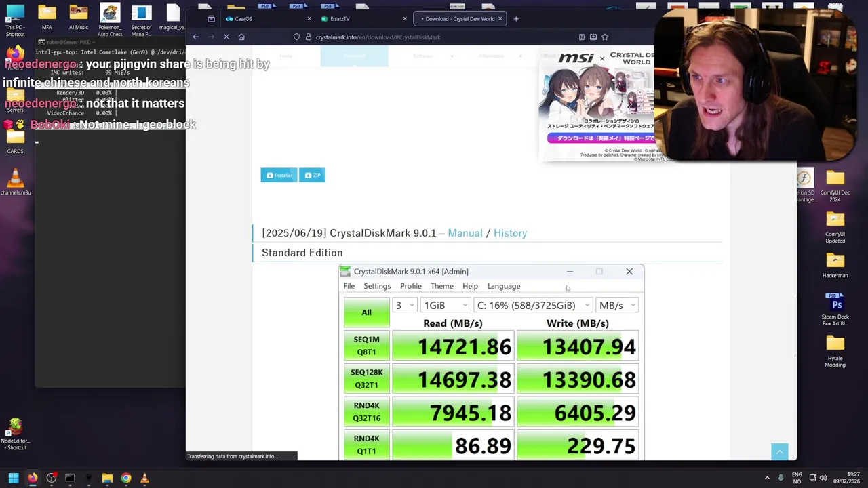The image size is (868, 488).
Task: Open Help menu in CrystalDiskMark
Action: [470, 286]
